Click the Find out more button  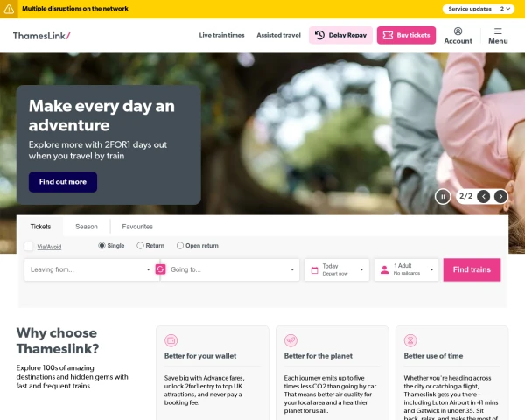click(63, 182)
